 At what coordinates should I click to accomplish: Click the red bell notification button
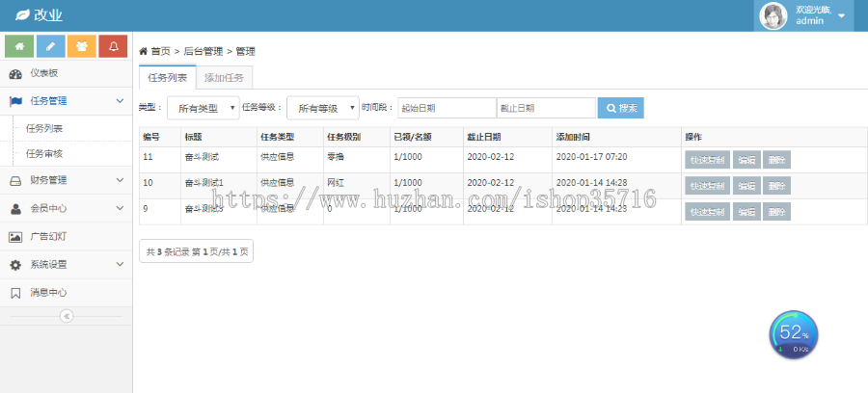tap(113, 45)
